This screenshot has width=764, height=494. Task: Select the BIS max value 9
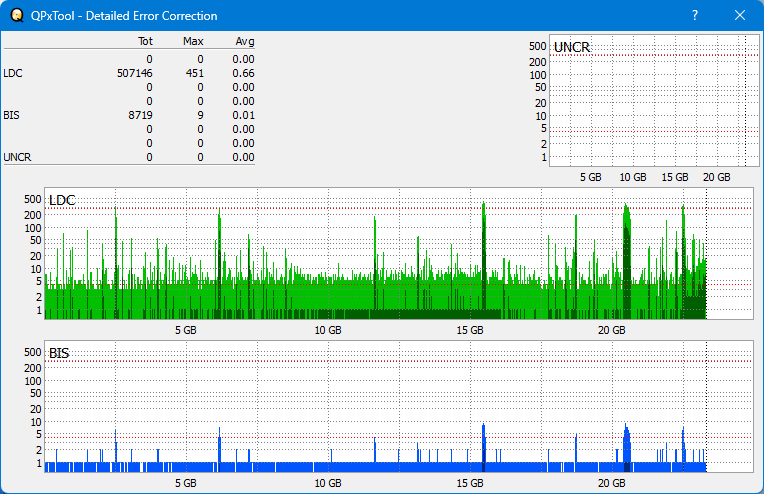tap(200, 115)
